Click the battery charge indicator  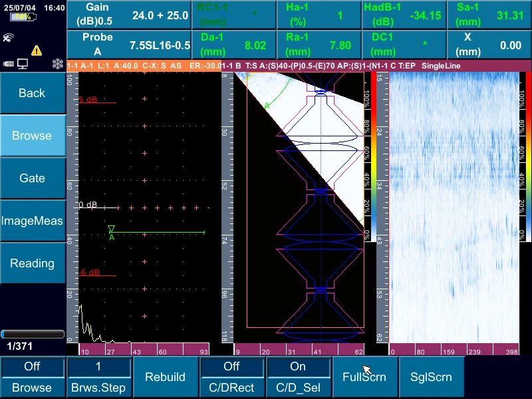tap(23, 17)
